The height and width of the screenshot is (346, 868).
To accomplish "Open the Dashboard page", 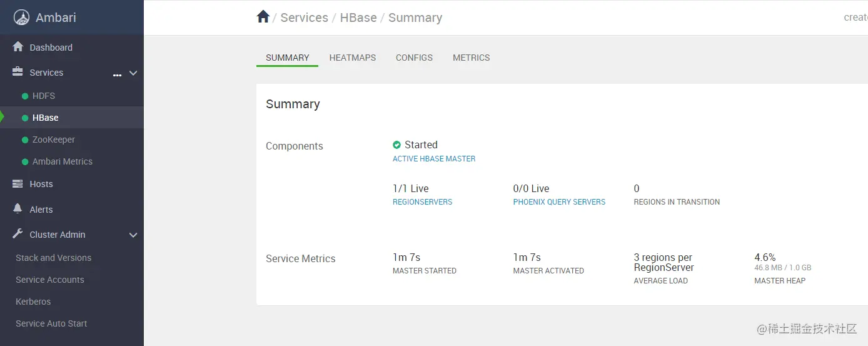I will pos(51,48).
